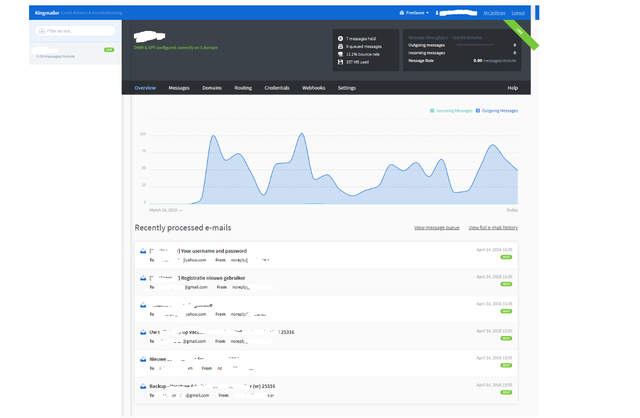The height and width of the screenshot is (418, 640).
Task: Open the Domains tab
Action: [x=212, y=88]
